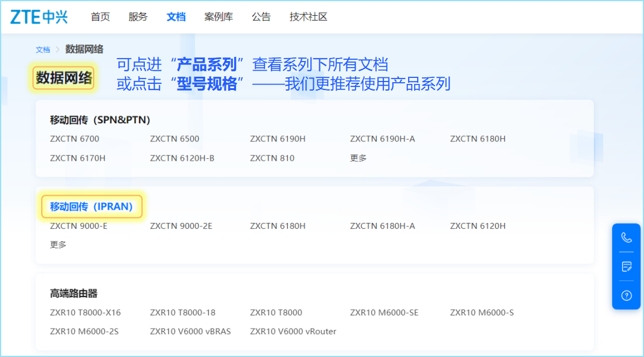Viewport: 644px width, 357px height.
Task: Open the 移动回传（SPN&PTN） series heading
Action: click(100, 120)
